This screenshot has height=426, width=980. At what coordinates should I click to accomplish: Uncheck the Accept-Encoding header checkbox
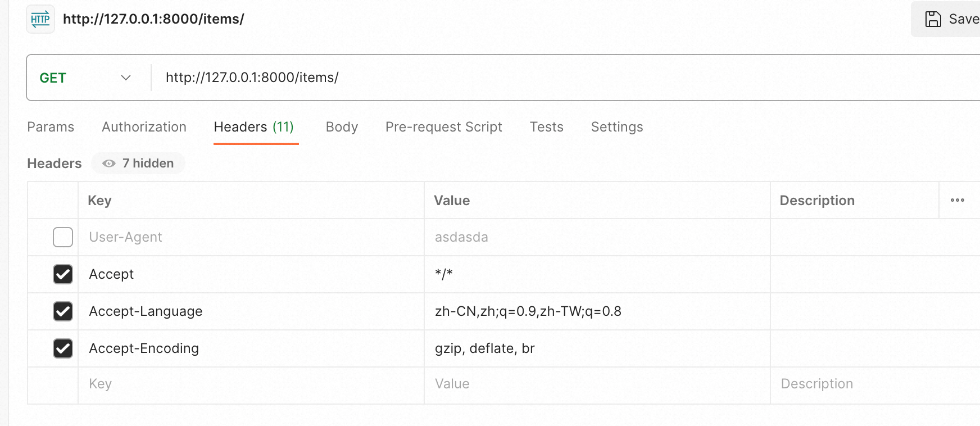click(63, 348)
